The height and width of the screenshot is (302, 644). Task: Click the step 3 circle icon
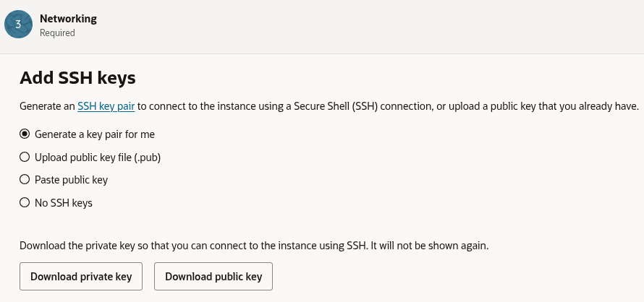[x=18, y=25]
